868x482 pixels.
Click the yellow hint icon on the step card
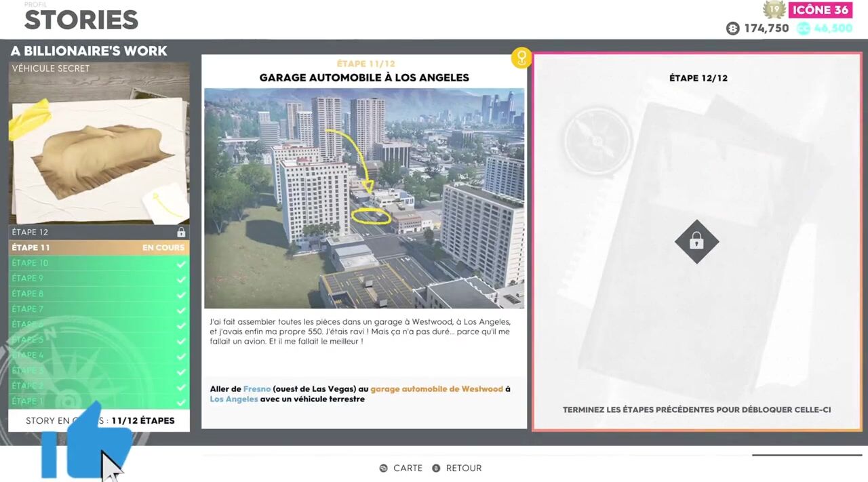coord(521,58)
